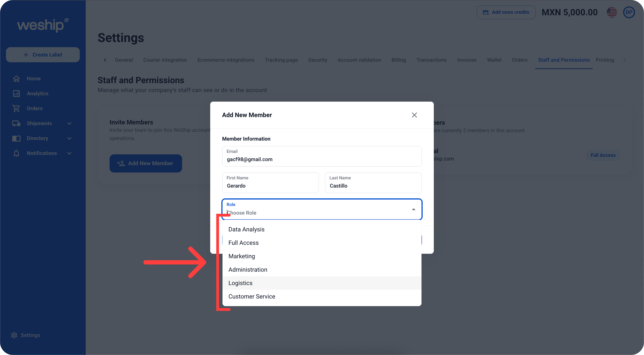Click Add more credits button
This screenshot has width=644, height=355.
coord(506,12)
